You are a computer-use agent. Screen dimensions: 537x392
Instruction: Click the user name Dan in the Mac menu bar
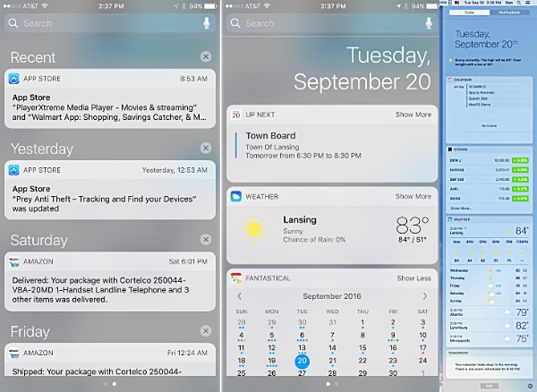(509, 3)
